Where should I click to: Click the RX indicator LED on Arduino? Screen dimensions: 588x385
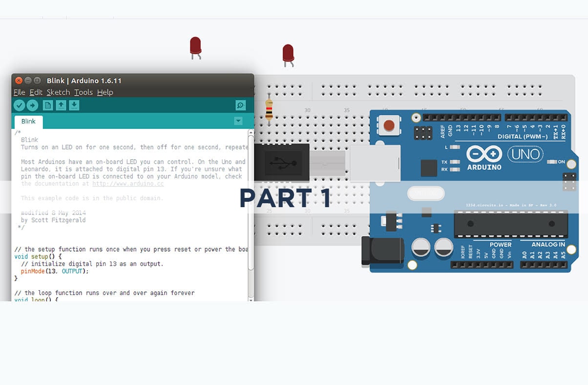pyautogui.click(x=455, y=170)
